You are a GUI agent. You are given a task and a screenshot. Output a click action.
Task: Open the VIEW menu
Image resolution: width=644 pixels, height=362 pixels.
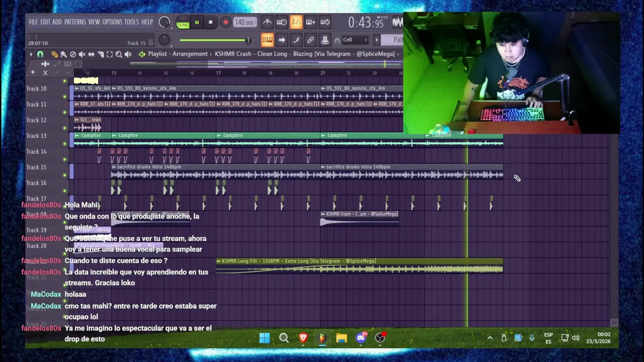click(94, 22)
